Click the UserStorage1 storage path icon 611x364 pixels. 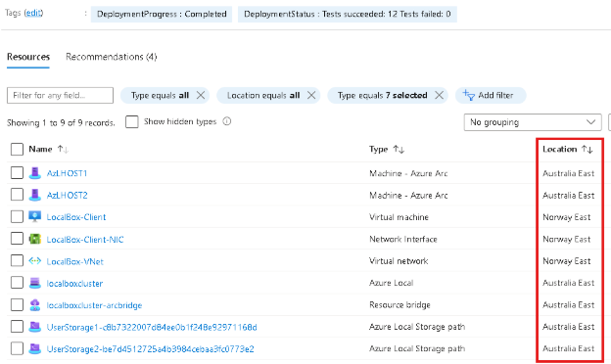34,327
